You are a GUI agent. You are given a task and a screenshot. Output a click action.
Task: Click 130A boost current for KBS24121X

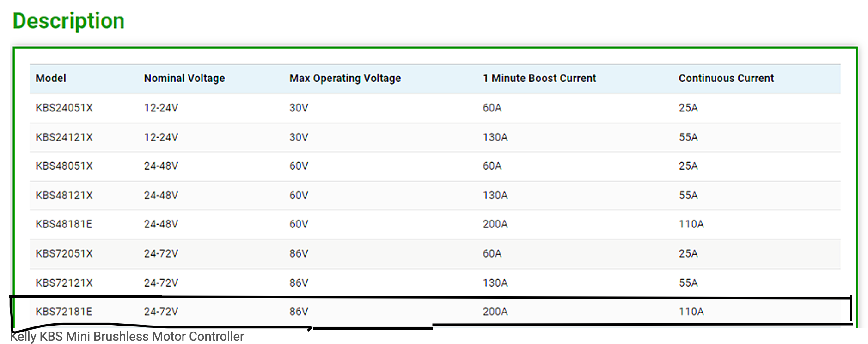click(x=495, y=137)
